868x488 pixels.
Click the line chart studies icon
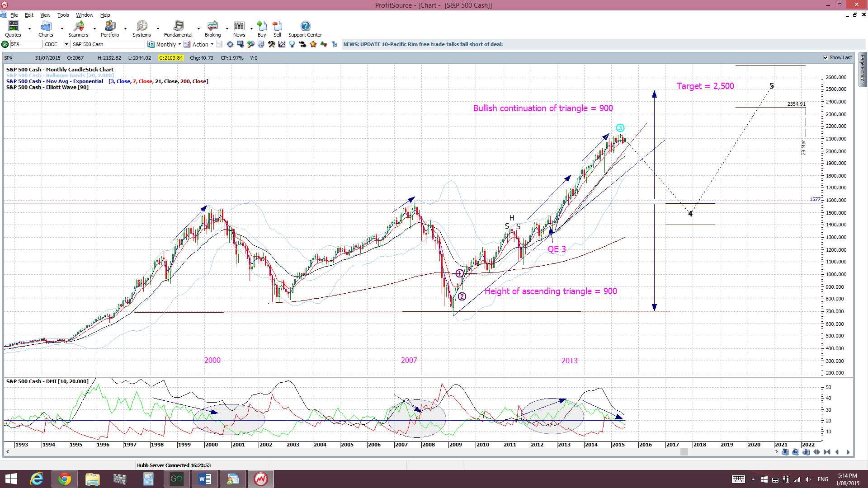282,44
